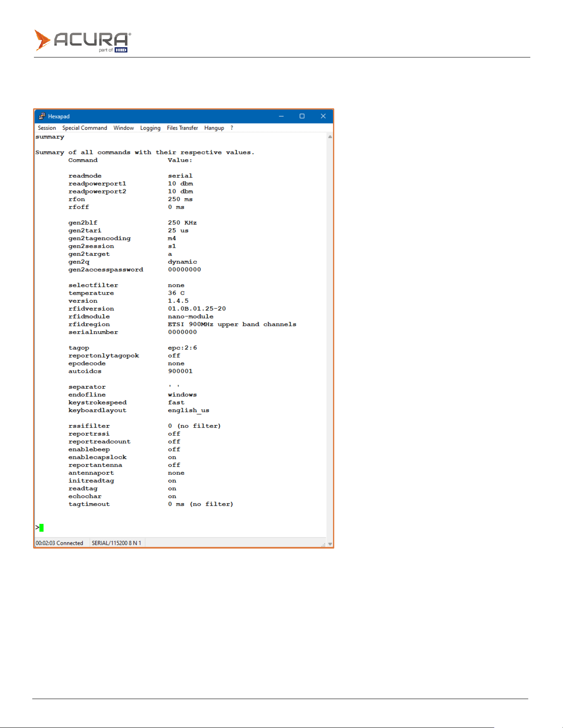Click the '00:02:03 Connected' status entry
The image size is (563, 728).
(x=60, y=543)
